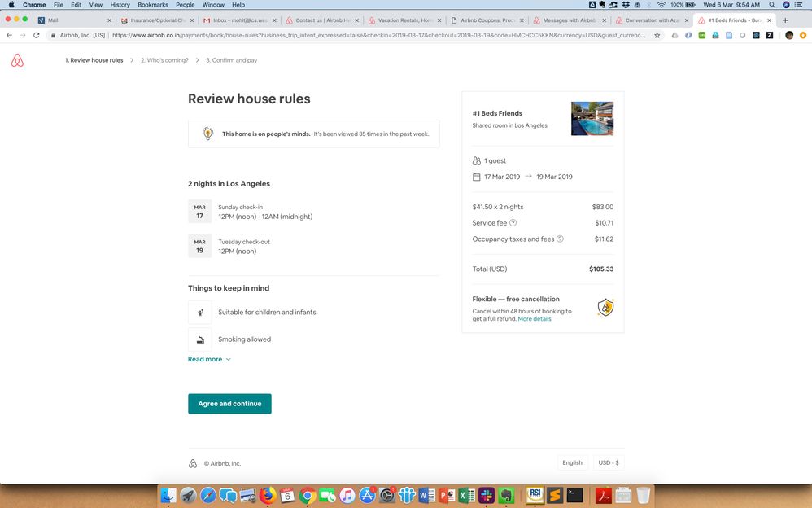Viewport: 812px width, 508px height.
Task: Go to Who's coming step
Action: pyautogui.click(x=164, y=60)
